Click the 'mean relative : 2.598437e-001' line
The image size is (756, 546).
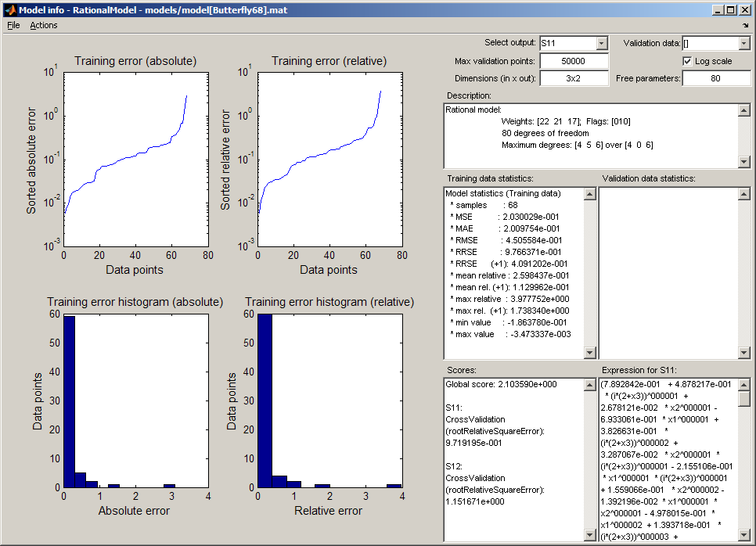509,275
